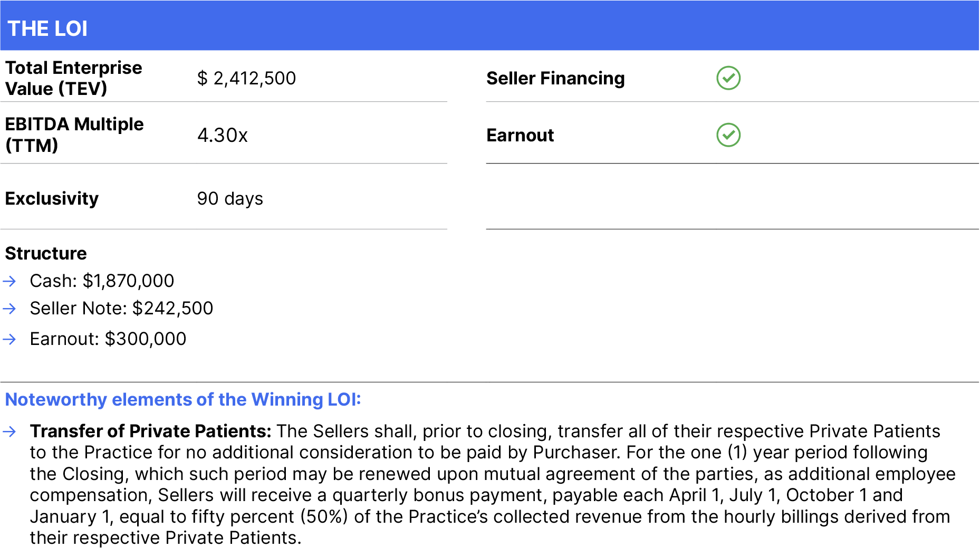Click the Seller Financing label
The image size is (980, 557).
555,78
